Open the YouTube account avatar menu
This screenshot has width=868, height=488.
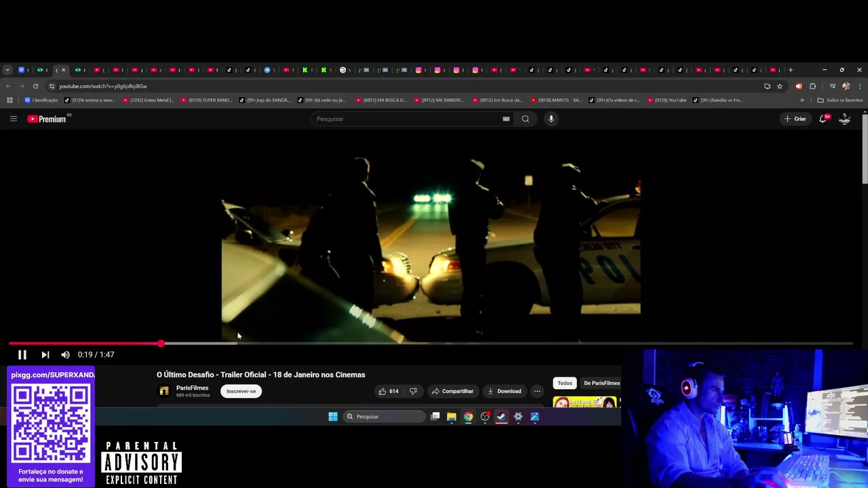pyautogui.click(x=844, y=119)
